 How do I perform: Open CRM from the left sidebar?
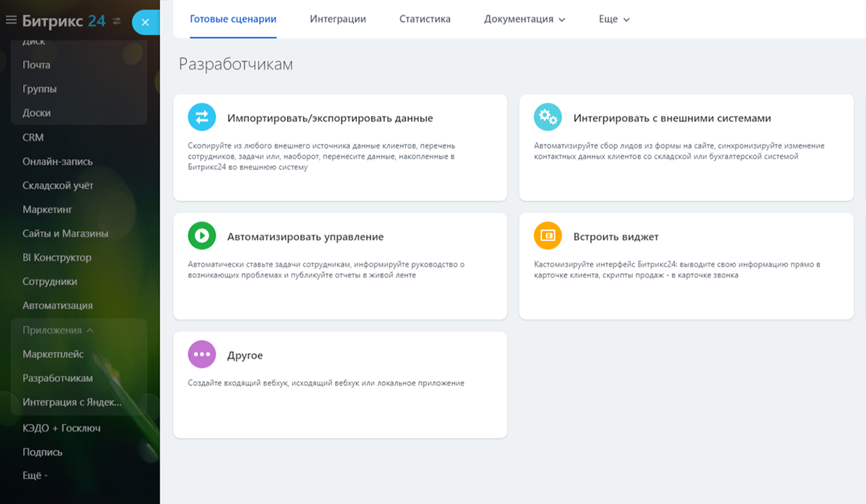click(x=33, y=137)
